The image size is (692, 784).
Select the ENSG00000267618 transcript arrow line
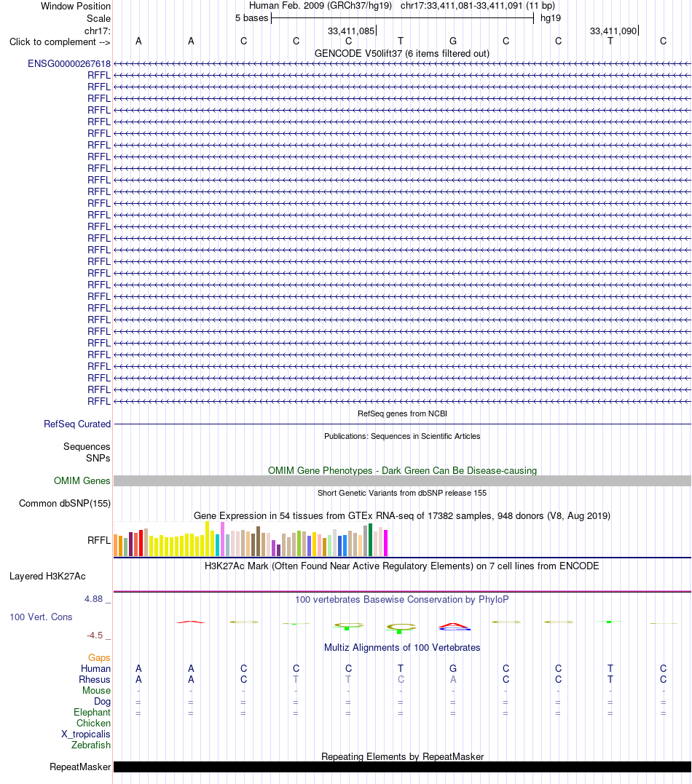(x=402, y=63)
